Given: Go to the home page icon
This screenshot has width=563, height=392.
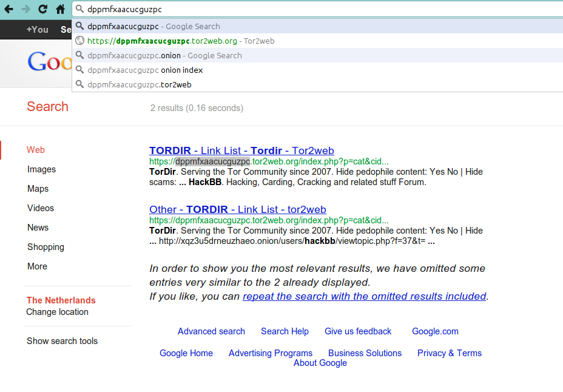Looking at the screenshot, I should click(x=60, y=9).
